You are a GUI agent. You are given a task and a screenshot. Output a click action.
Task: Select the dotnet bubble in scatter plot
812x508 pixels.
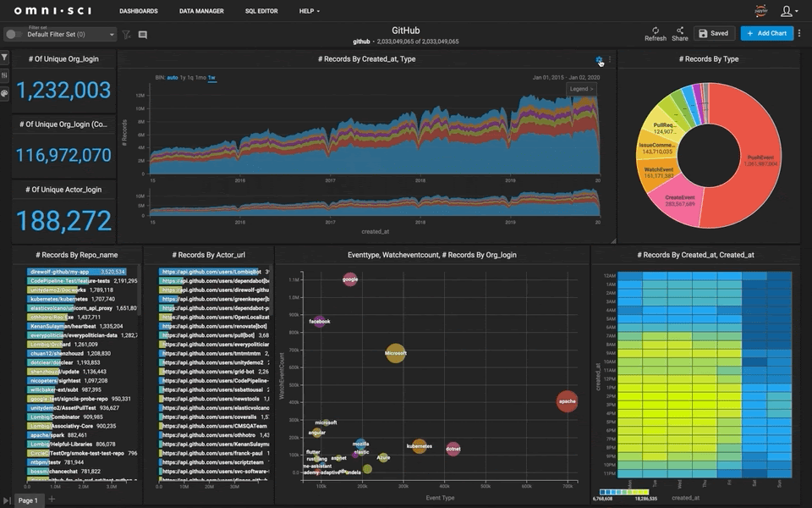pyautogui.click(x=453, y=449)
